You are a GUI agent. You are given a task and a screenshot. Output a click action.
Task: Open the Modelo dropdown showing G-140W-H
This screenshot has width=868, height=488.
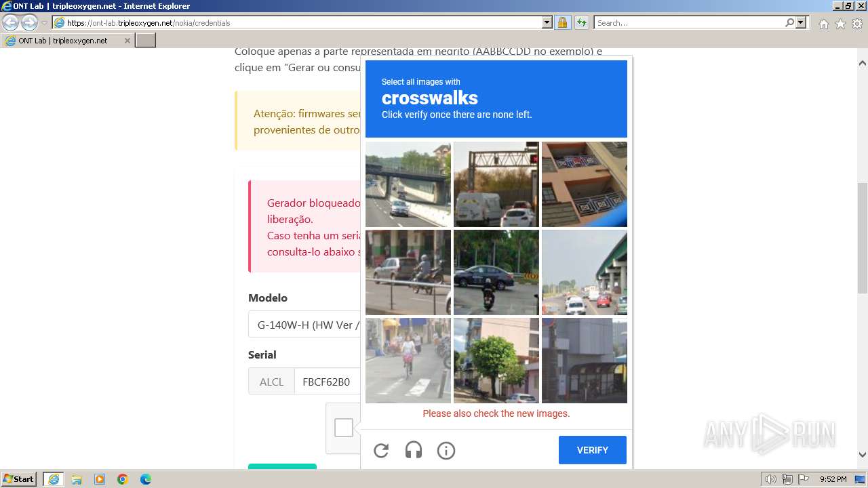click(x=304, y=325)
